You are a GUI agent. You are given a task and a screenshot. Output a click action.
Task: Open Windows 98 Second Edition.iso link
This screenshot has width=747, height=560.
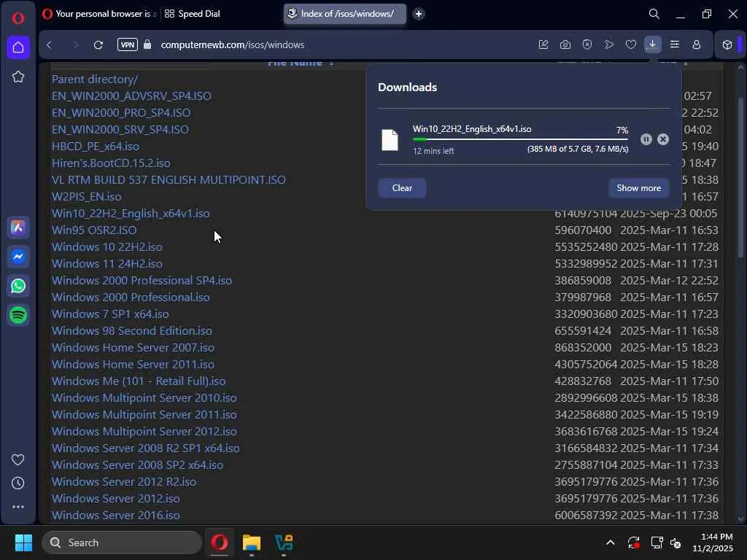click(132, 330)
